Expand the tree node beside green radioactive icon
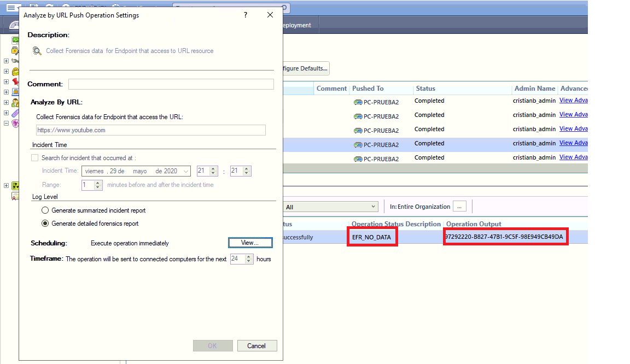Image resolution: width=630 pixels, height=364 pixels. pos(6,186)
